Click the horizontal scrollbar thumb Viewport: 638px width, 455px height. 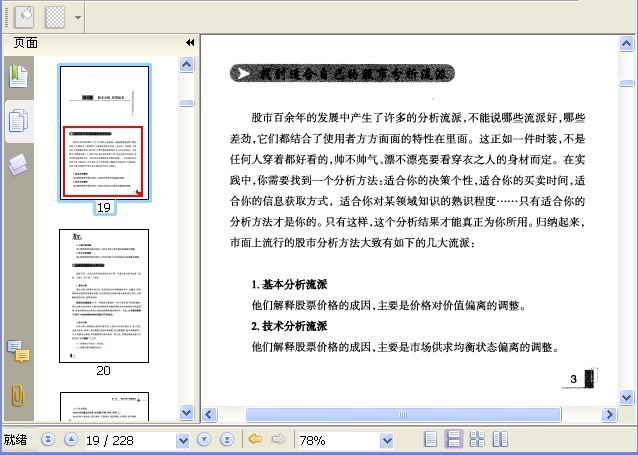click(x=403, y=415)
